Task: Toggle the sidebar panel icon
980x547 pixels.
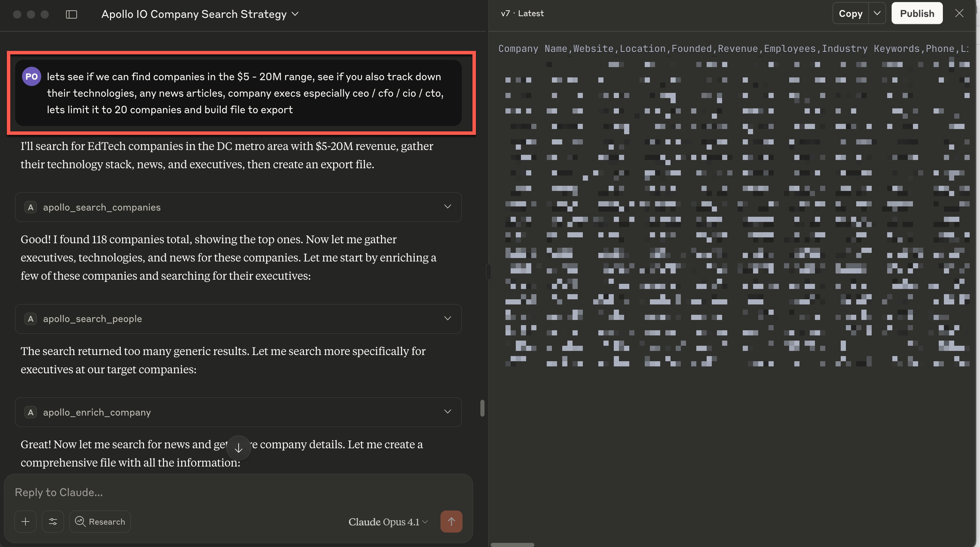Action: pyautogui.click(x=71, y=14)
